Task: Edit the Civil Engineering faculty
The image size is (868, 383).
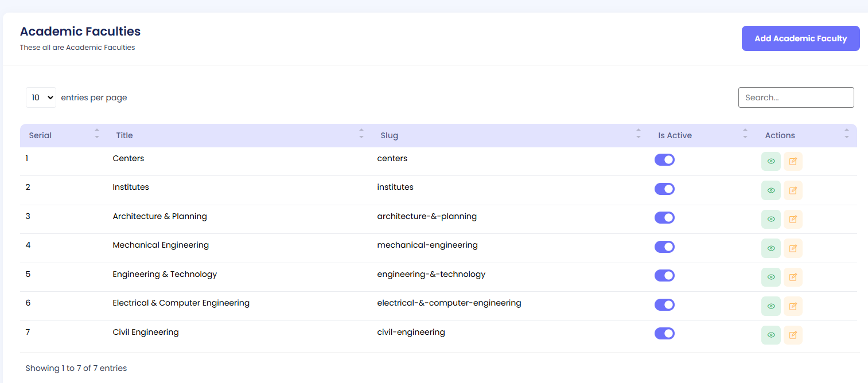Action: click(793, 335)
